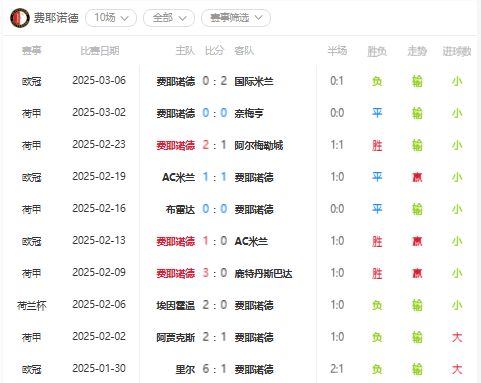Click 埃因霍温 home team name

[176, 305]
